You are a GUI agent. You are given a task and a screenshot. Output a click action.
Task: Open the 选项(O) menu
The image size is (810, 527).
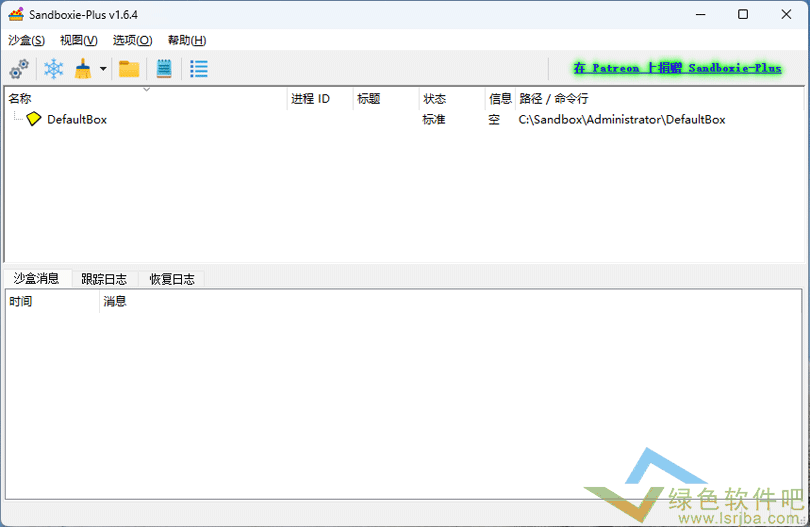click(132, 40)
